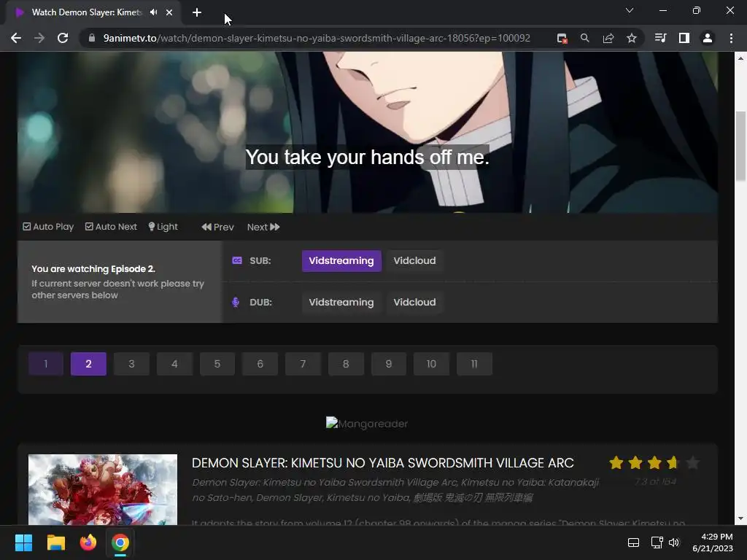Open episode 2
The width and height of the screenshot is (747, 560).
click(88, 364)
